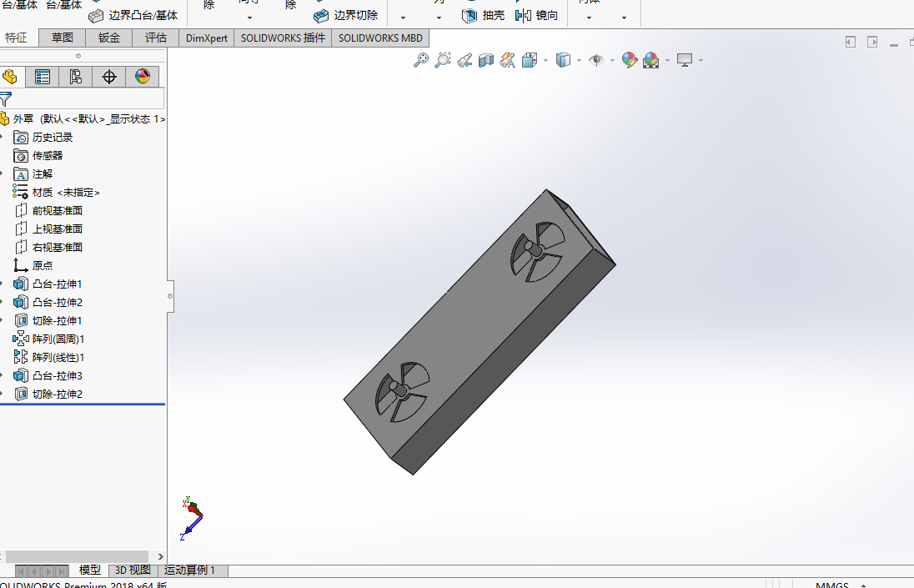Select the 阵列(圆周)1 pattern feature
The height and width of the screenshot is (588, 914).
tap(49, 339)
